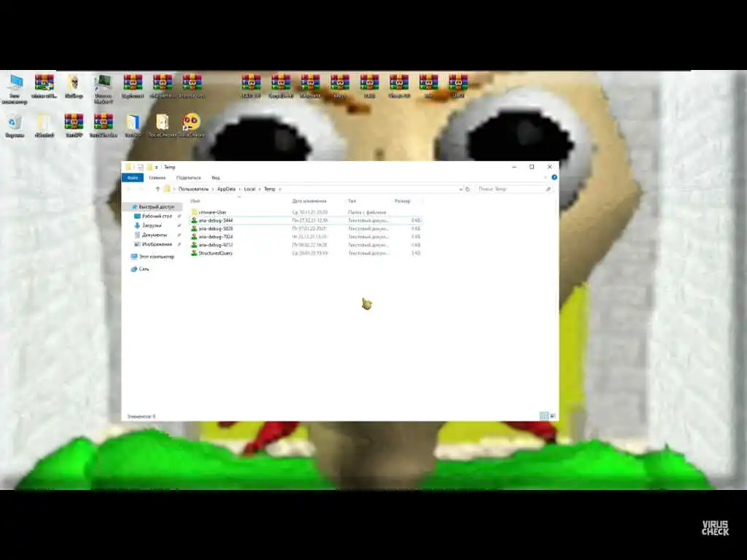Select the skull desktop icon
The image size is (747, 560).
tap(74, 86)
